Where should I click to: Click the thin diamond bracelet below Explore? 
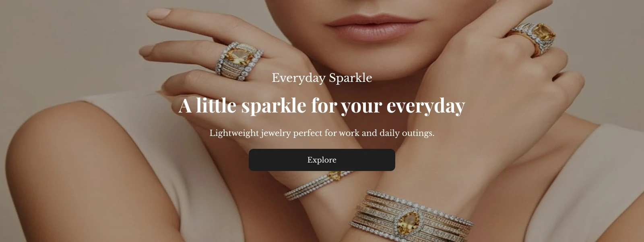click(318, 185)
